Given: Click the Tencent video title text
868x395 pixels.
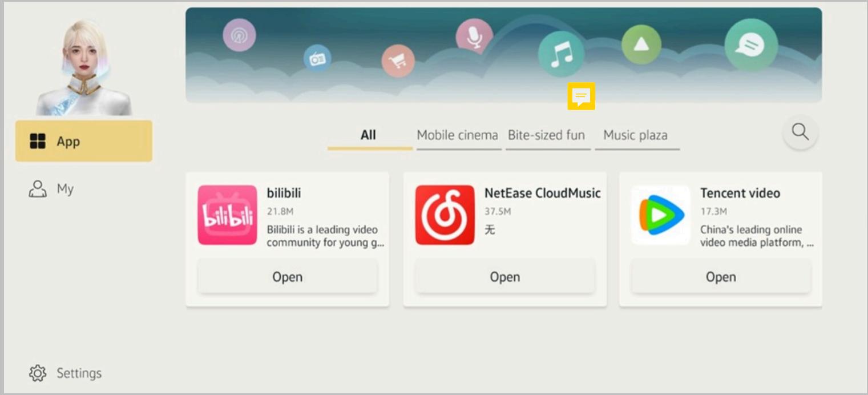Looking at the screenshot, I should tap(740, 193).
